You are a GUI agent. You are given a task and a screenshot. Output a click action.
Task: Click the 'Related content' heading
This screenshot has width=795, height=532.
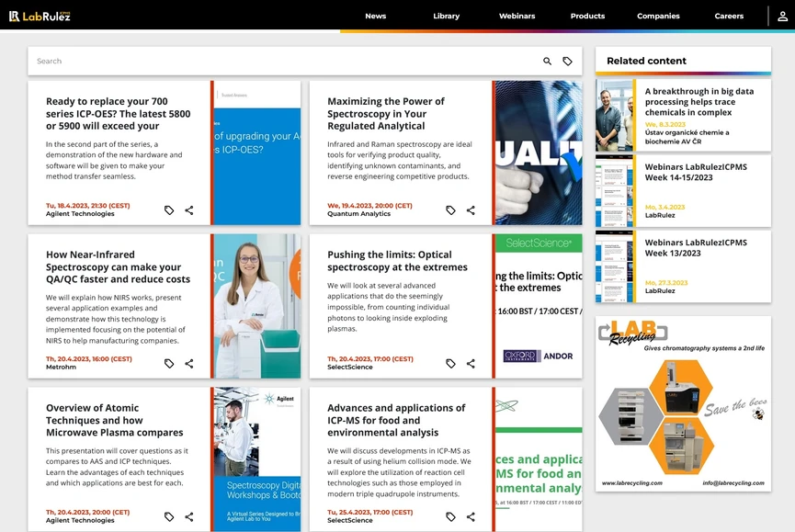click(x=646, y=61)
